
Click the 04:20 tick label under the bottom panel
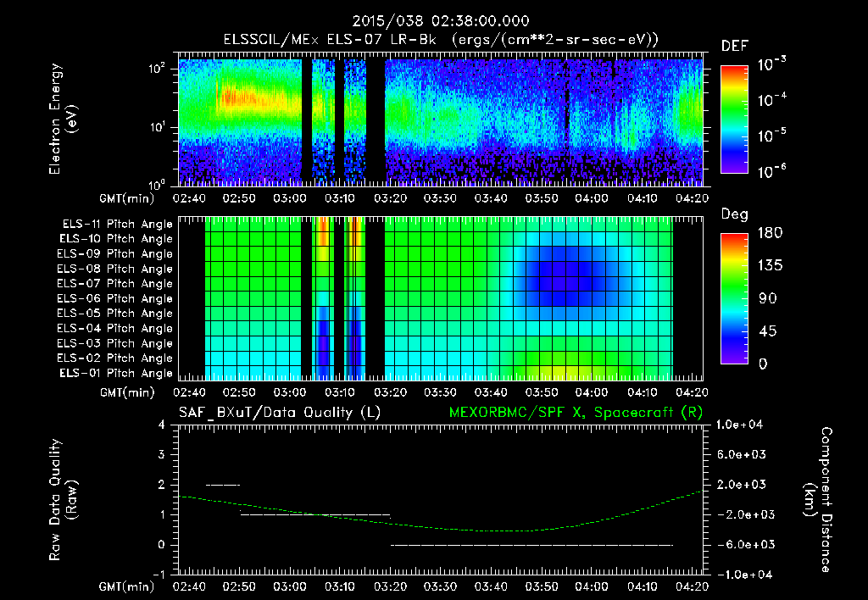click(692, 586)
